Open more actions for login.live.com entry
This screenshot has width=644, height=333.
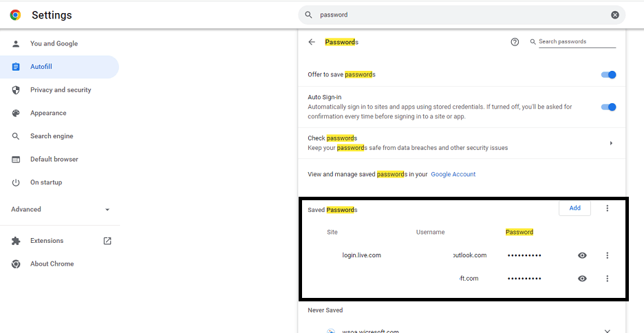coord(608,255)
